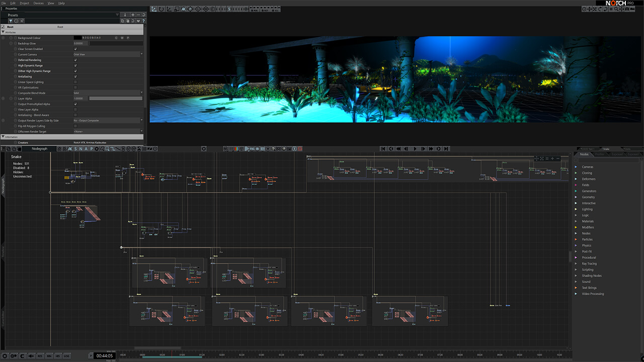Open the Devices menu

click(38, 3)
